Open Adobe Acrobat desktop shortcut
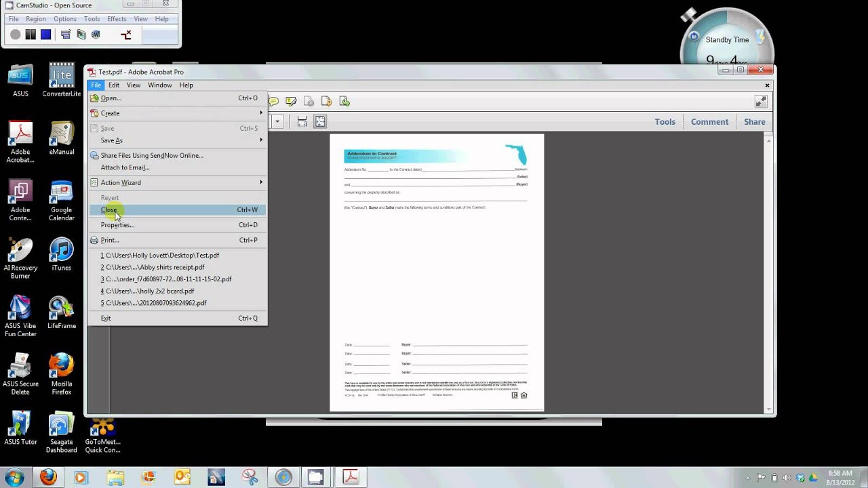 coord(20,143)
